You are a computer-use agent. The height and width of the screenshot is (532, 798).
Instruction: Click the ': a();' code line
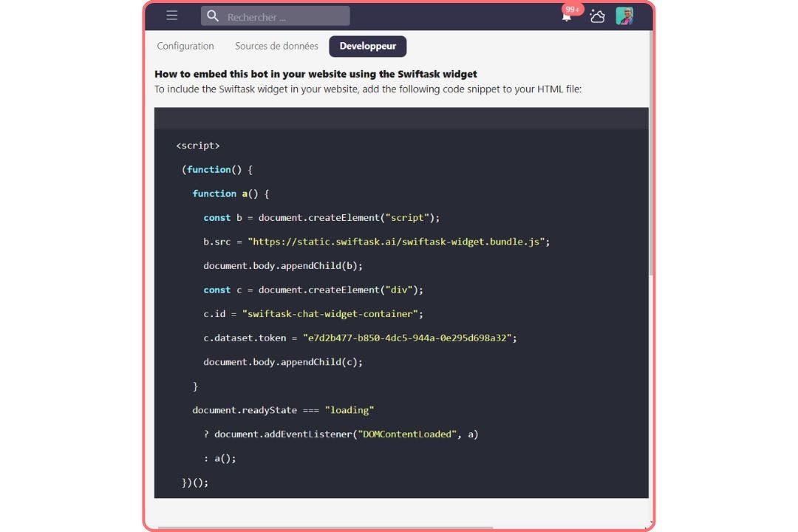point(220,458)
